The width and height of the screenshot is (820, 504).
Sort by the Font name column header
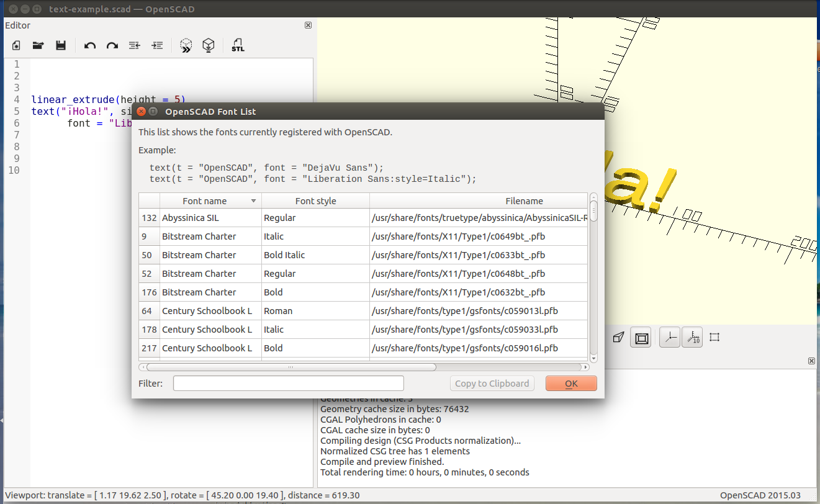click(x=205, y=201)
